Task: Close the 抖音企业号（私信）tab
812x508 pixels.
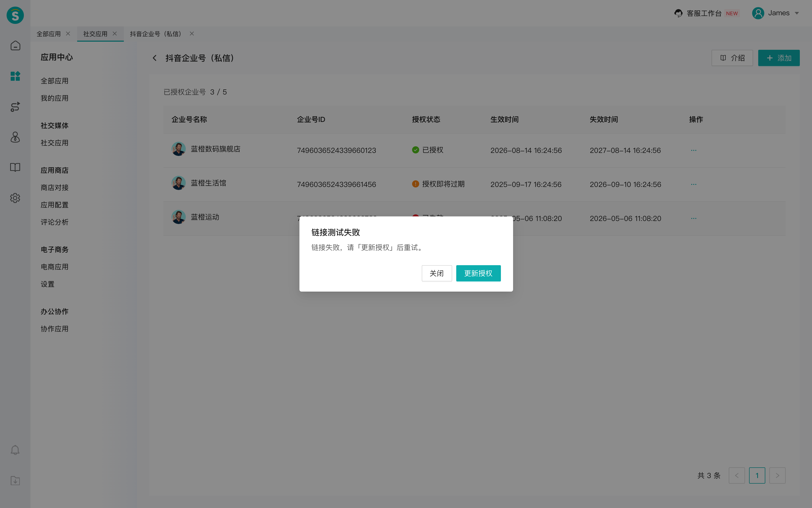Action: (192, 34)
